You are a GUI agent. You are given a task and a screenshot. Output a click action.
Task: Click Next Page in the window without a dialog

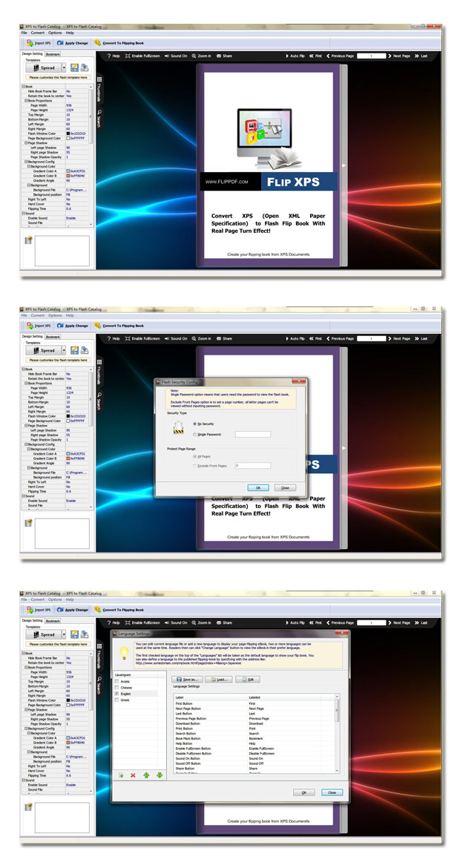399,56
